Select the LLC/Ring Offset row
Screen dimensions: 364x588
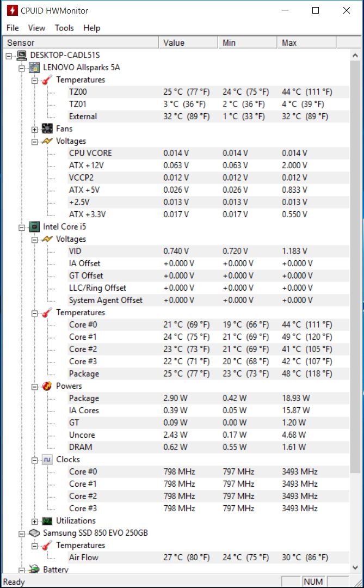coord(208,288)
